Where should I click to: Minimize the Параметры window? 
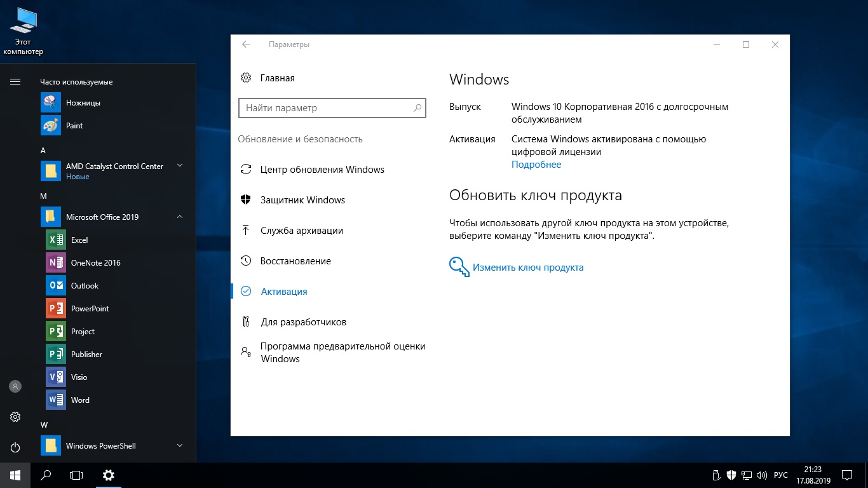[x=717, y=44]
